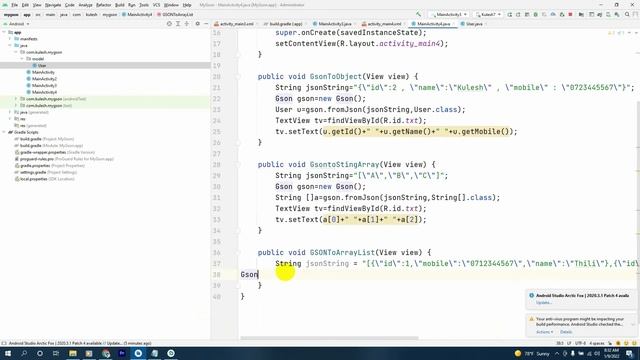Select MainActivity2 in the project tree
The width and height of the screenshot is (640, 360).
[44, 79]
